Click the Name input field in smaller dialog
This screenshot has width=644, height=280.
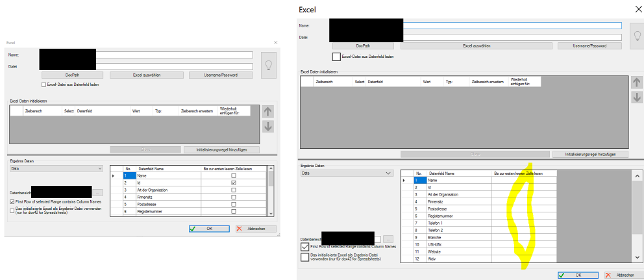coord(174,55)
